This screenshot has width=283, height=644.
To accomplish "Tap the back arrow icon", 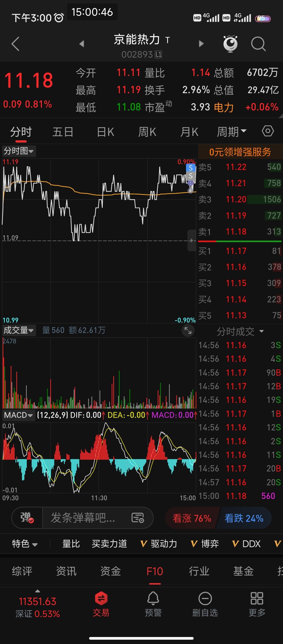I will tap(15, 44).
